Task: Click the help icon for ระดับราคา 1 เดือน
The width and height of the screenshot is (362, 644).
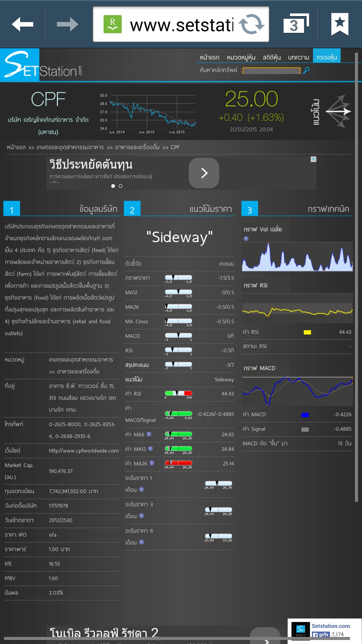Action: [x=141, y=489]
